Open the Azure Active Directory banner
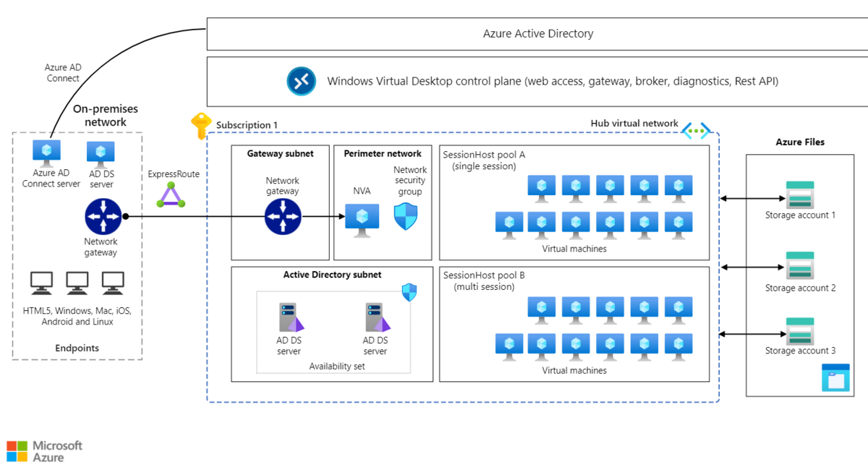Screen dimensions: 868x470 [x=538, y=33]
